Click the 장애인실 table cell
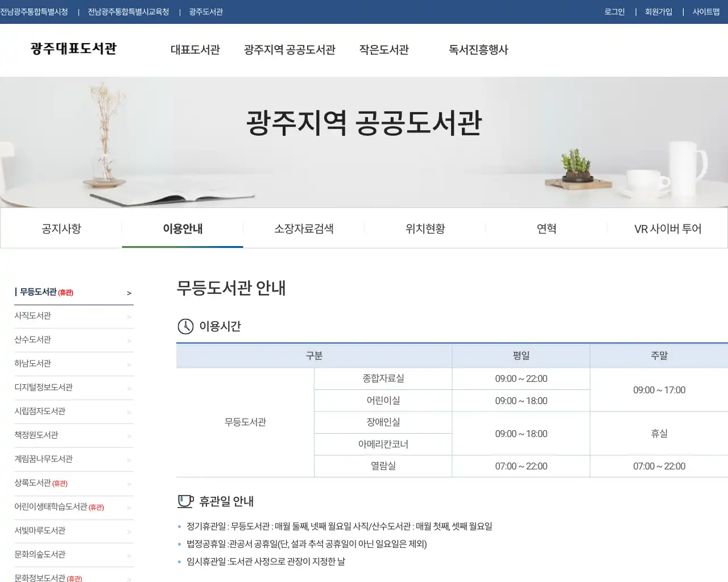Viewport: 728px width, 582px height. [x=383, y=422]
